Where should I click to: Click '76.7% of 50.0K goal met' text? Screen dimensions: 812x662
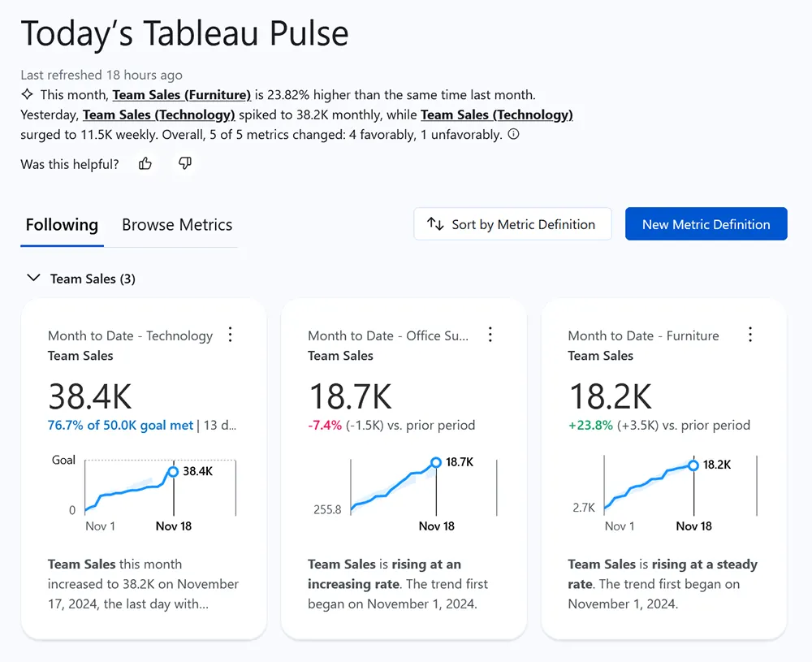point(120,426)
